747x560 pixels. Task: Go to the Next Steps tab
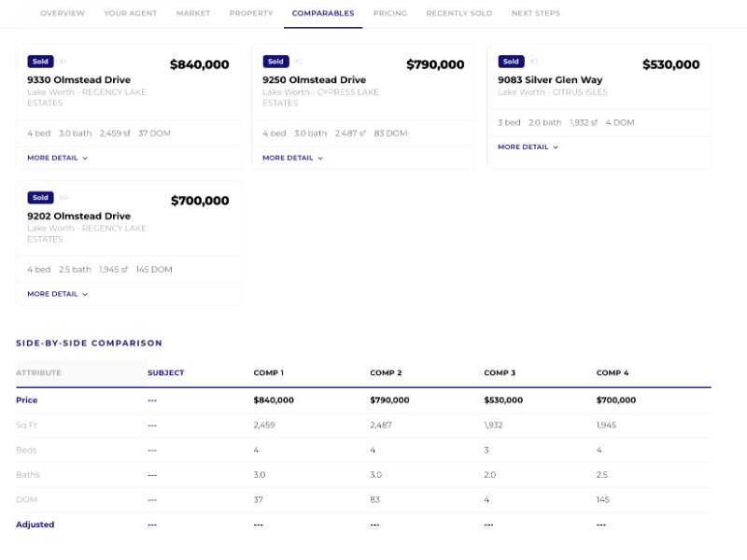[x=535, y=13]
